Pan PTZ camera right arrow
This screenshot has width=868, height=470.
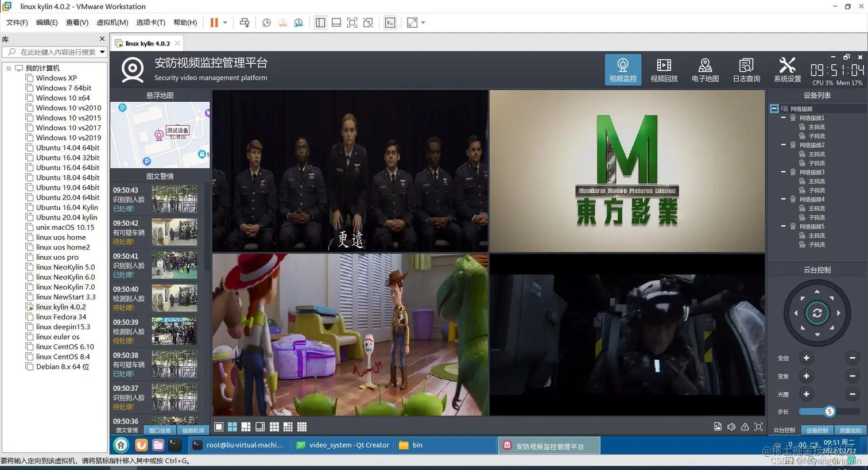tap(839, 313)
